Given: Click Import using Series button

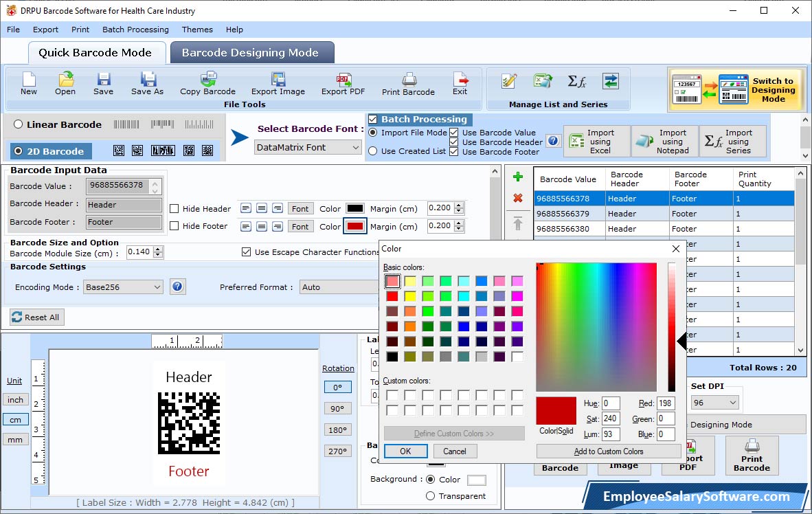Looking at the screenshot, I should (x=733, y=141).
